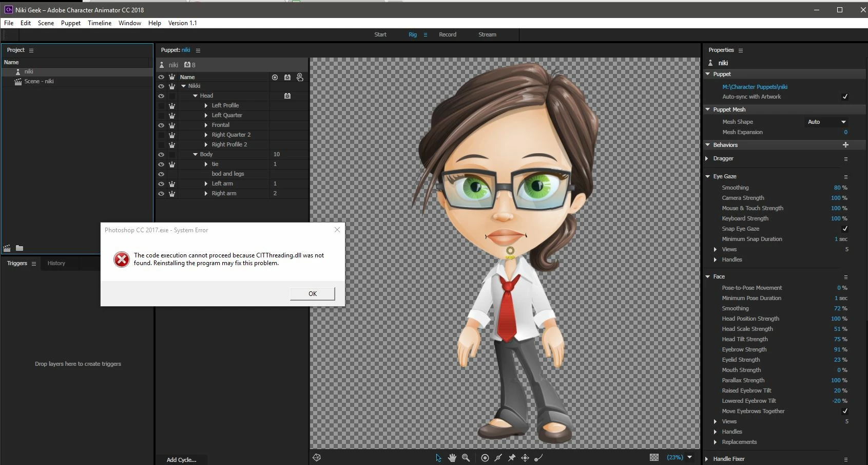Expand the Dragger behavior section
868x465 pixels.
[707, 158]
